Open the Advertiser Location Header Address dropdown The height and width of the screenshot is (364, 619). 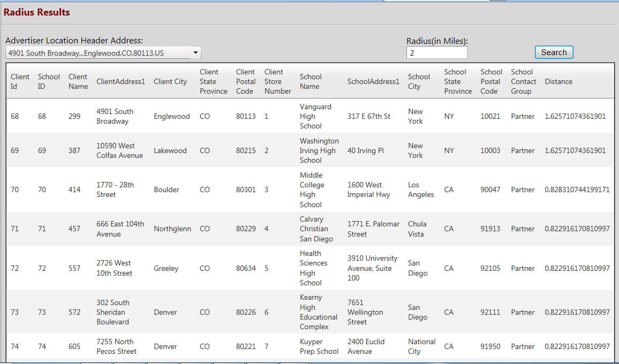pyautogui.click(x=103, y=53)
